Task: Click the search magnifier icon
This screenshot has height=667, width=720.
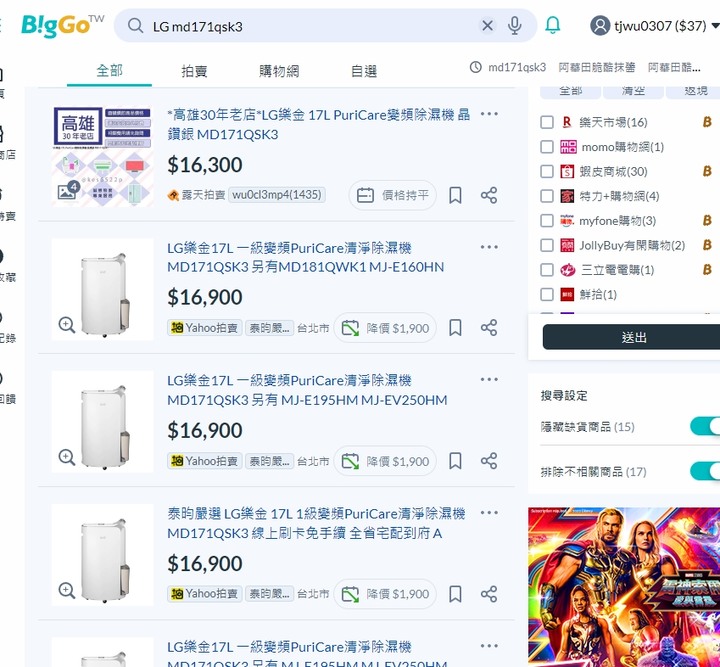Action: tap(135, 26)
